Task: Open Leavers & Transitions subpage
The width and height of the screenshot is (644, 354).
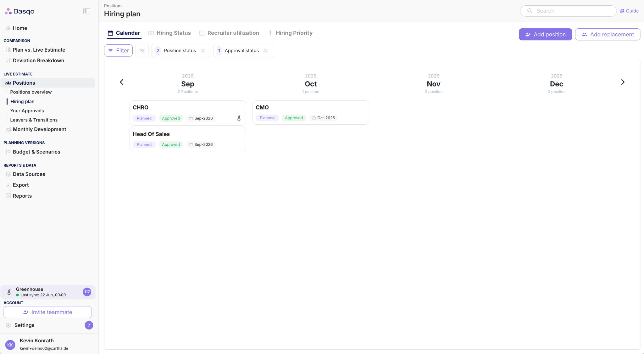Action: click(x=34, y=120)
